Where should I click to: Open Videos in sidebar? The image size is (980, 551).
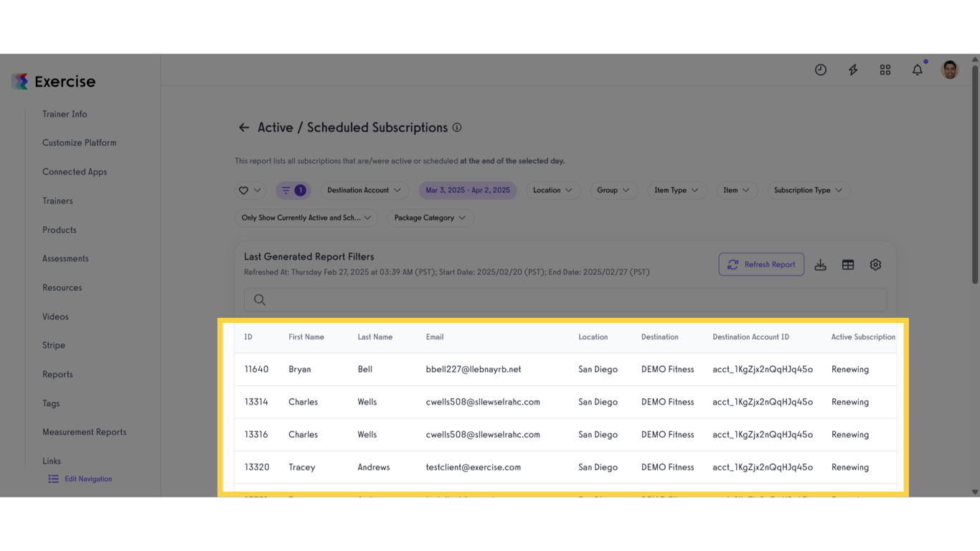pyautogui.click(x=55, y=316)
